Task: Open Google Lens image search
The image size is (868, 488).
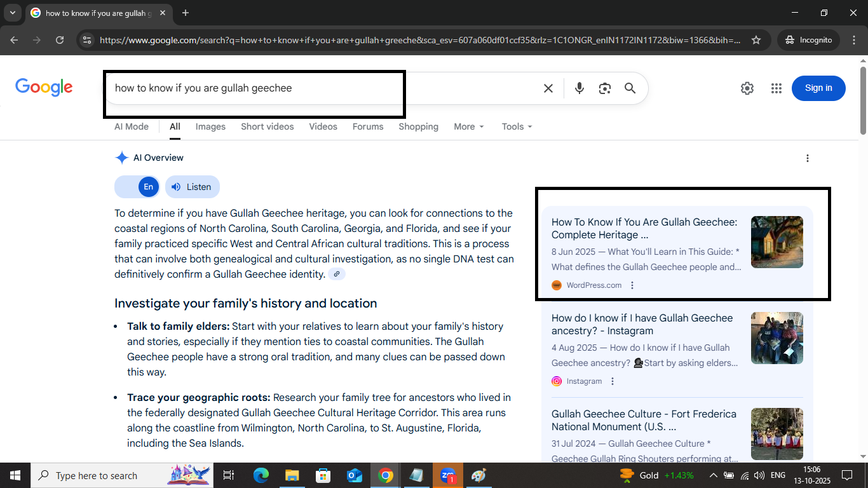Action: [x=604, y=88]
